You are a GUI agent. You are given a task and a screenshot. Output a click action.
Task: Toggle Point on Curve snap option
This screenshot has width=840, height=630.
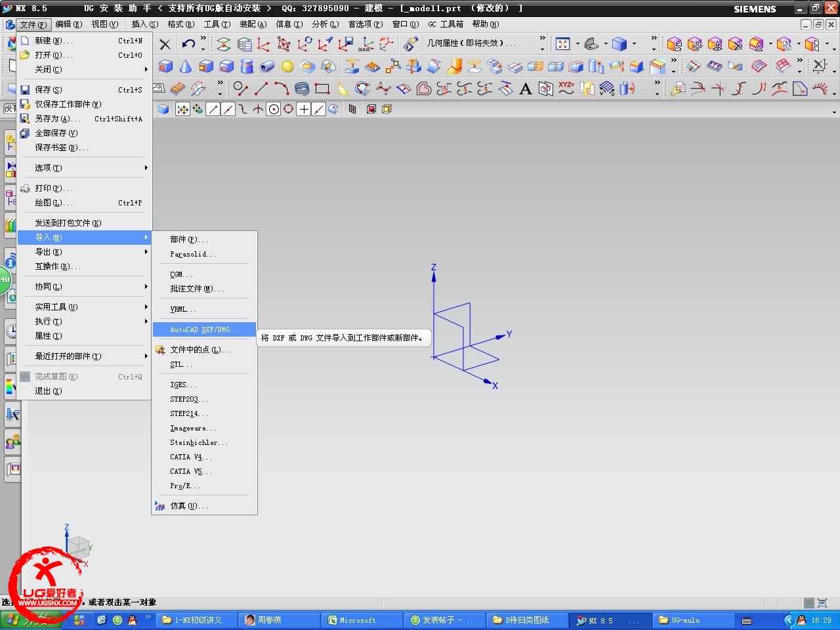point(318,109)
